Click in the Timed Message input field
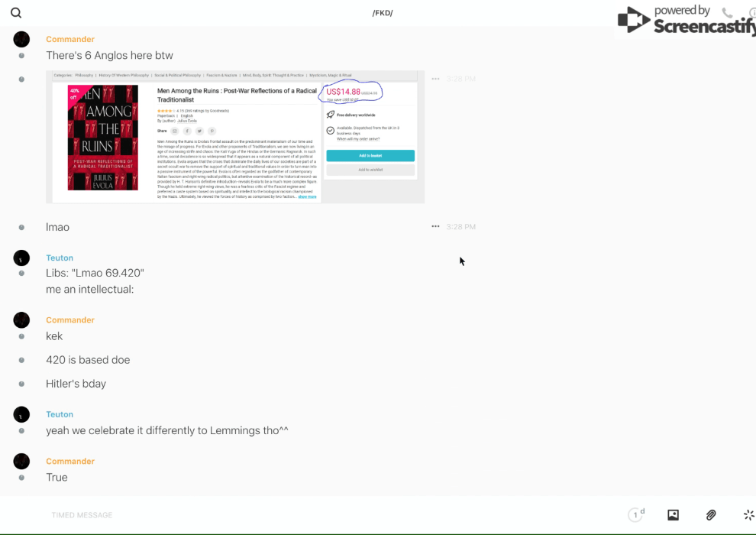This screenshot has height=535, width=756. (x=305, y=515)
